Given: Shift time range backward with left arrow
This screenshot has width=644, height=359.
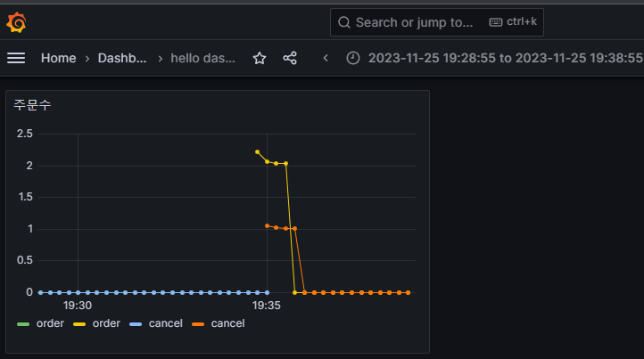Looking at the screenshot, I should (x=326, y=58).
